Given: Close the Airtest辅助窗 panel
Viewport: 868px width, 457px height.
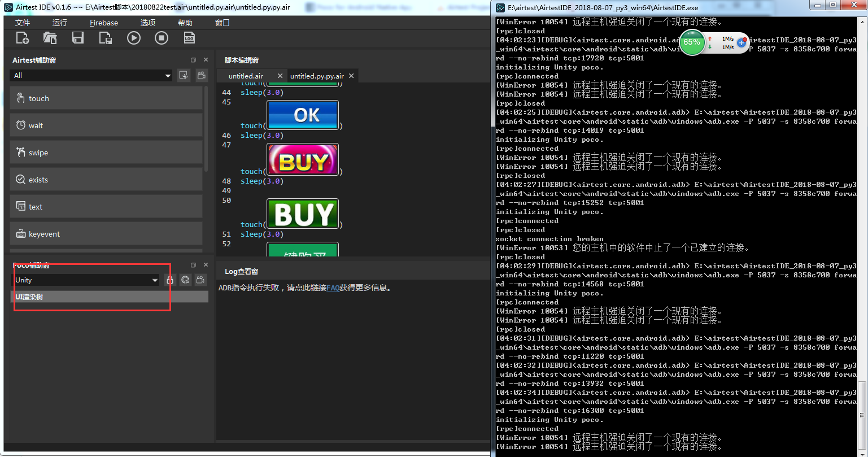Looking at the screenshot, I should [206, 60].
